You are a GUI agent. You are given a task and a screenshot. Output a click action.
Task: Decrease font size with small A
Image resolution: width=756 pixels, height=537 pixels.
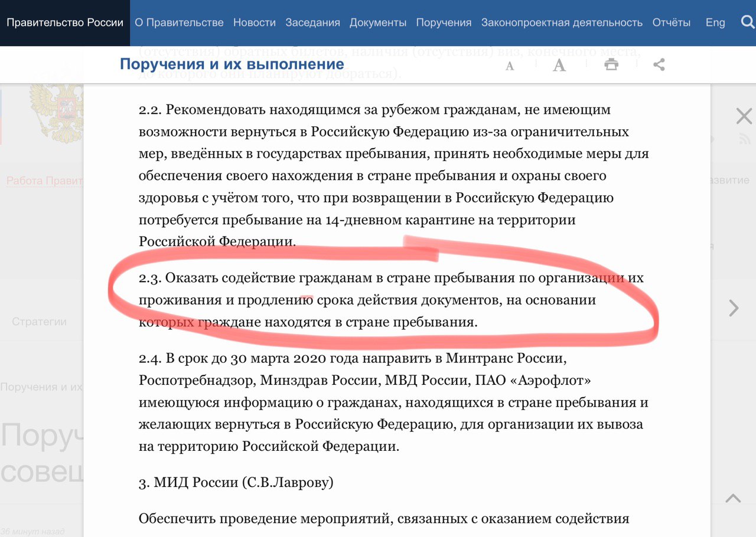510,66
